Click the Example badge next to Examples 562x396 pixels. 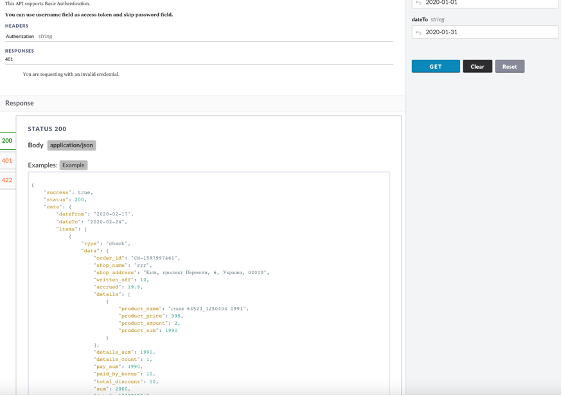click(x=73, y=165)
